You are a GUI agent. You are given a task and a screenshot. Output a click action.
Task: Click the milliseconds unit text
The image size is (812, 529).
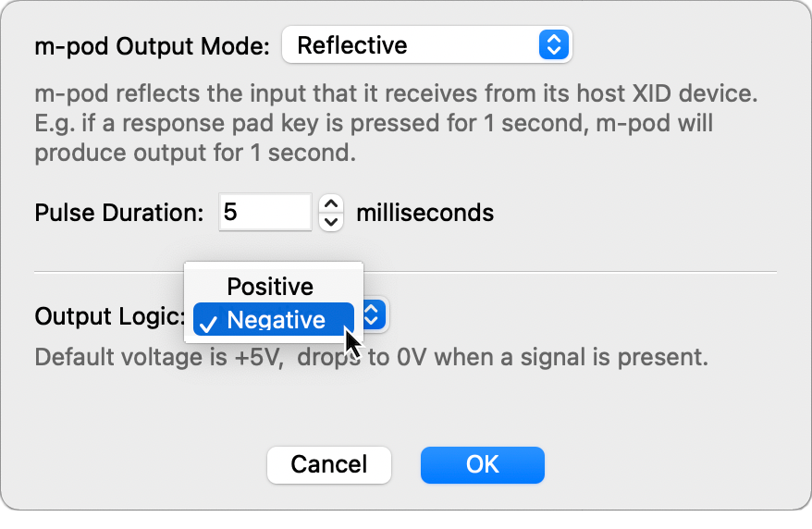(x=424, y=214)
